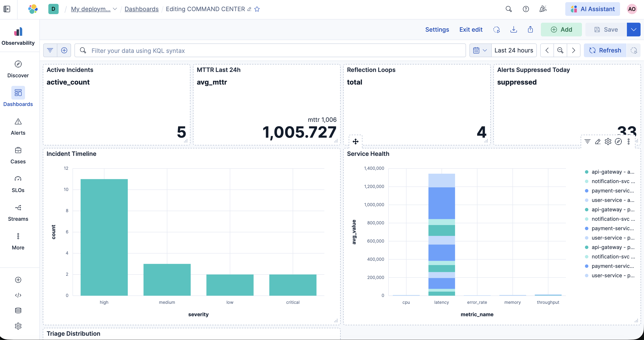Share the dashboard via share icon
Screen dimensions: 644x340
(530, 30)
